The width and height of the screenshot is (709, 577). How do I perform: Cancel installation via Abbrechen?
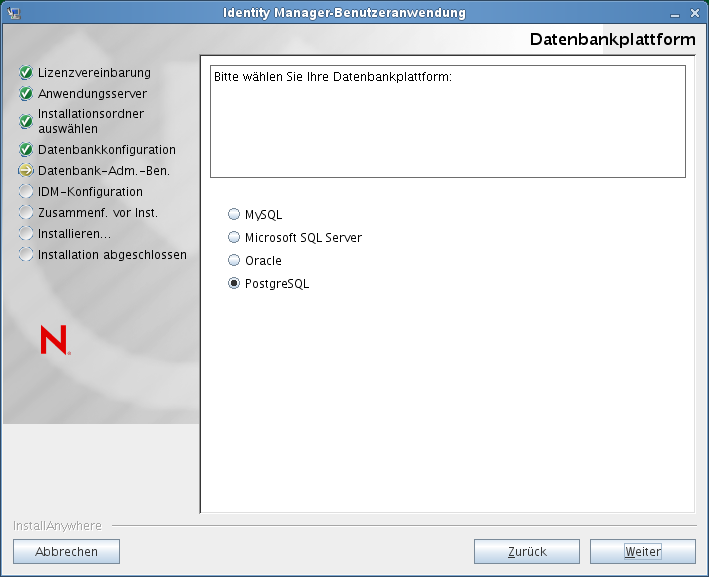click(66, 551)
